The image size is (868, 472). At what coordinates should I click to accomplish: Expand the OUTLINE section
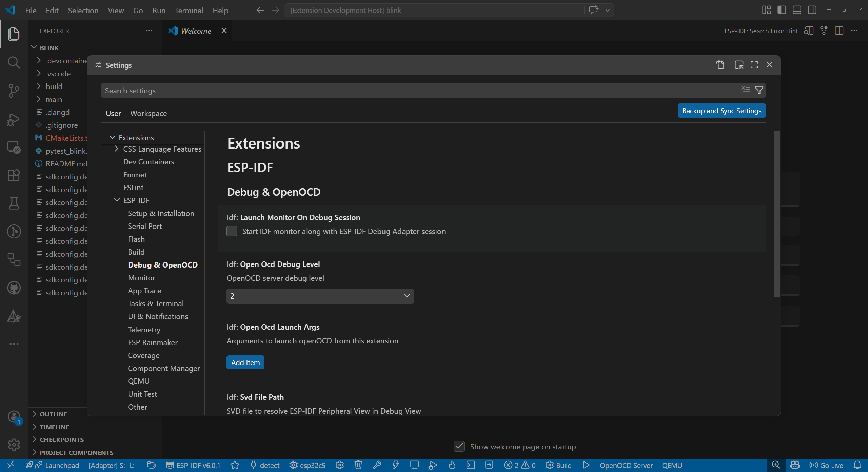pos(54,414)
